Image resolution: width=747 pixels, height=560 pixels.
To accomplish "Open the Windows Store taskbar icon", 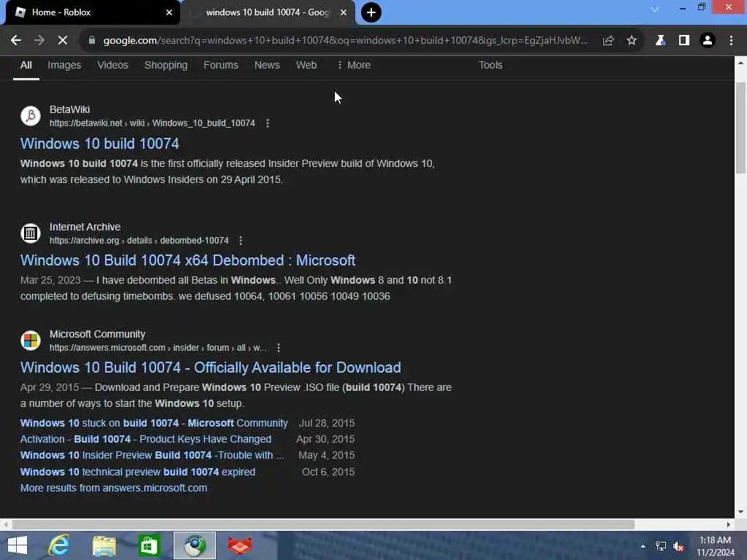I will (149, 545).
